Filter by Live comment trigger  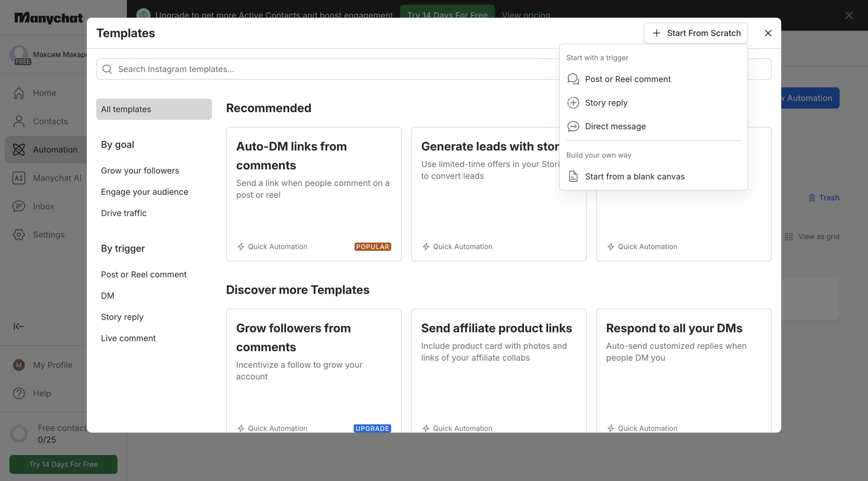pos(128,338)
